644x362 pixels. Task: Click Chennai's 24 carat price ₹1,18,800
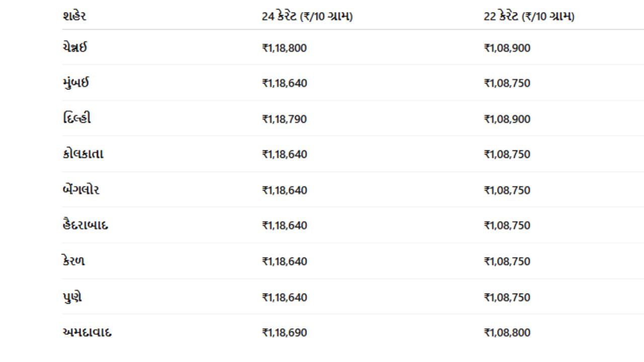pyautogui.click(x=284, y=48)
